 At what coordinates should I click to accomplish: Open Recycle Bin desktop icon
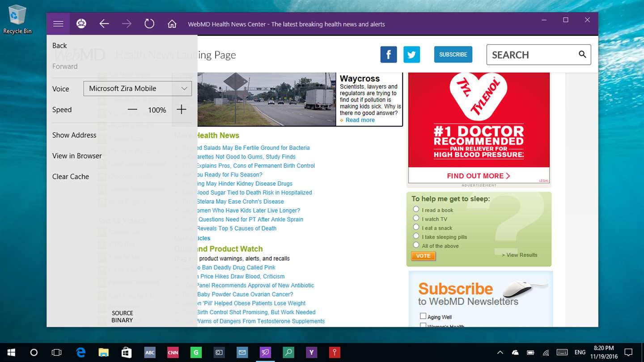17,20
